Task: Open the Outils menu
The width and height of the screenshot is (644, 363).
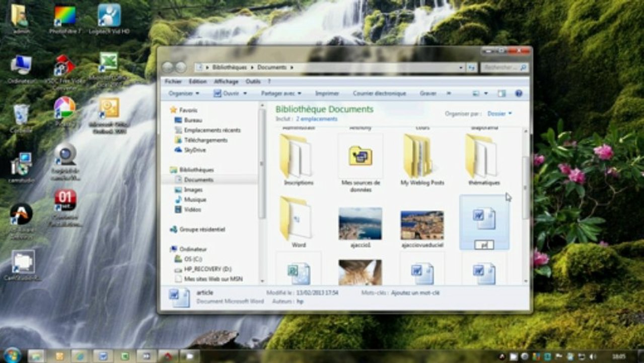Action: tap(253, 81)
